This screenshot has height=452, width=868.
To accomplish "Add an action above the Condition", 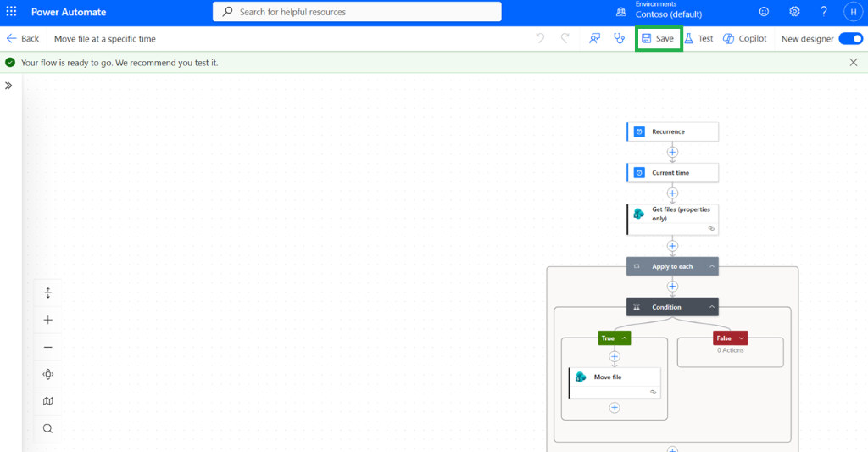I will [x=672, y=287].
